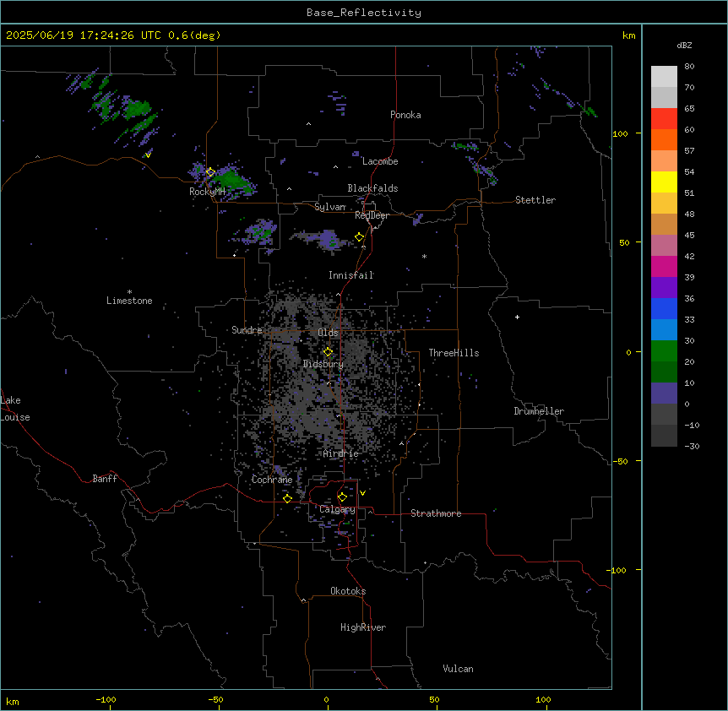Click the Didsbury town label
The width and height of the screenshot is (728, 711).
(x=323, y=364)
